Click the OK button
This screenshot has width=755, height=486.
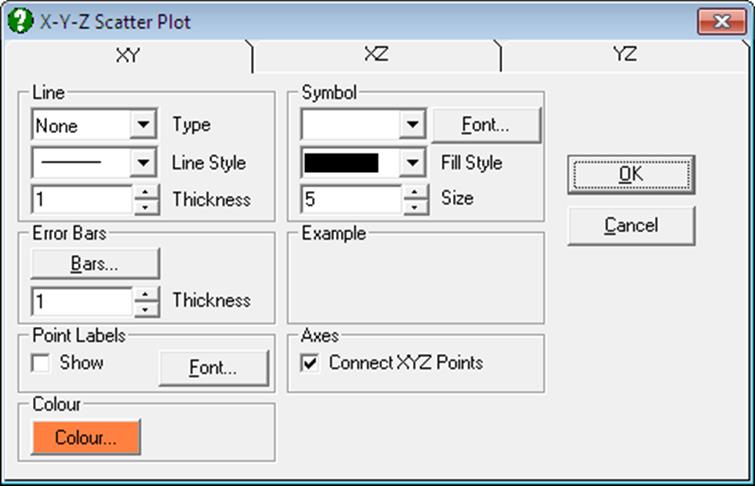631,174
